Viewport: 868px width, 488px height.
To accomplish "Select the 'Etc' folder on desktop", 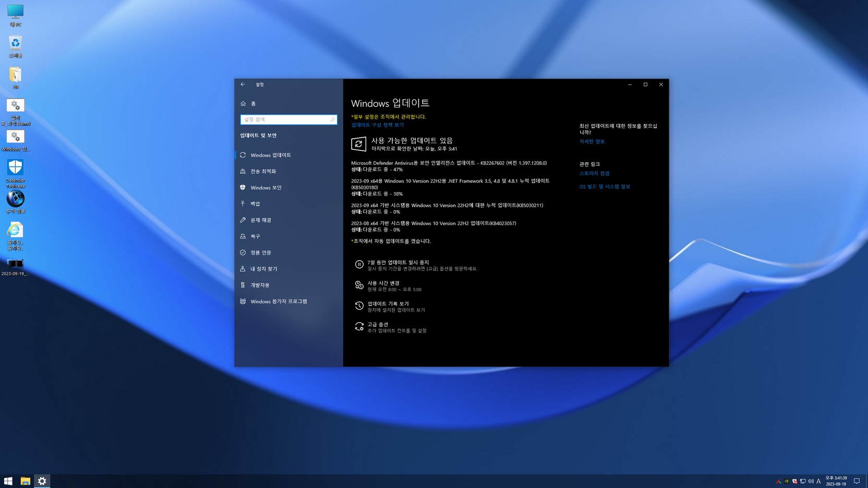I will click(15, 78).
